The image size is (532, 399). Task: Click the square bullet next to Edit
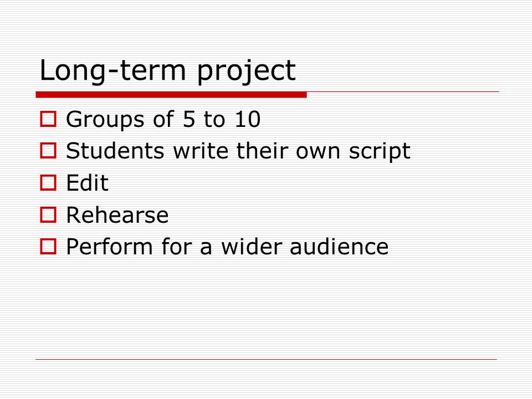48,182
